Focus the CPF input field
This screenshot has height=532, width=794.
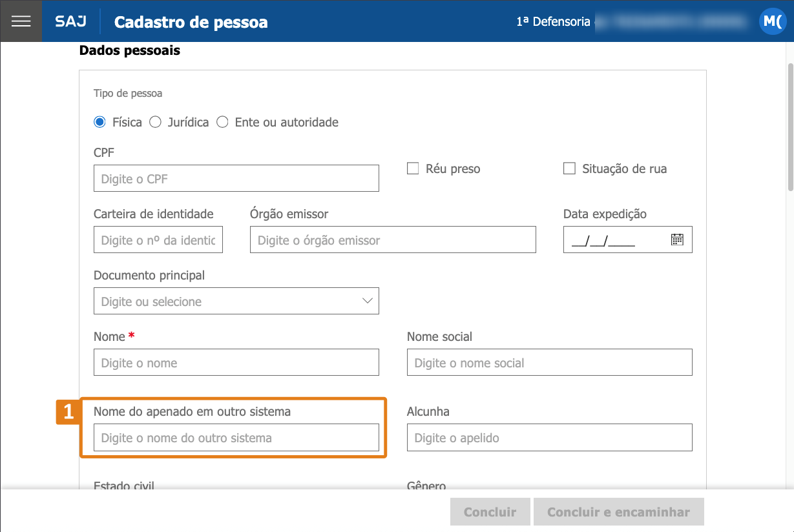tap(236, 178)
